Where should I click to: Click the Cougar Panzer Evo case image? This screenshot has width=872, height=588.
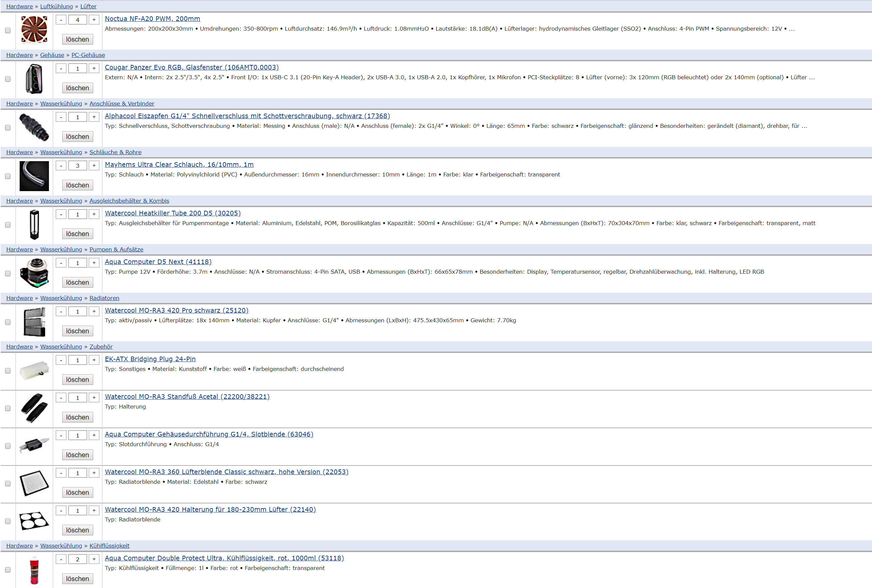click(34, 79)
